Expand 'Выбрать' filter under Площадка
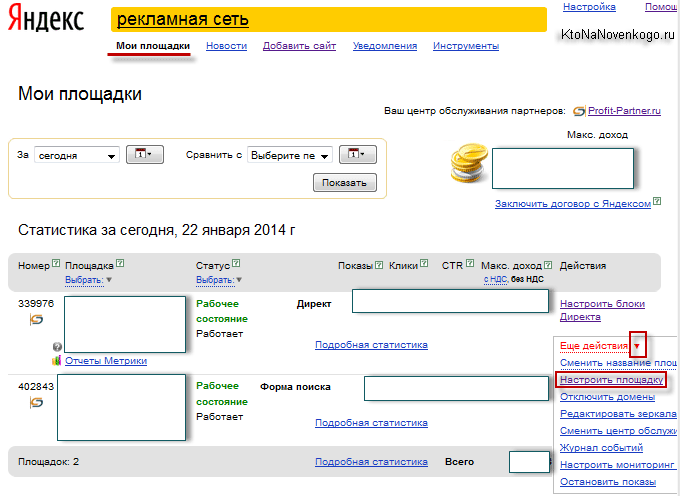The image size is (680, 496). click(x=88, y=280)
